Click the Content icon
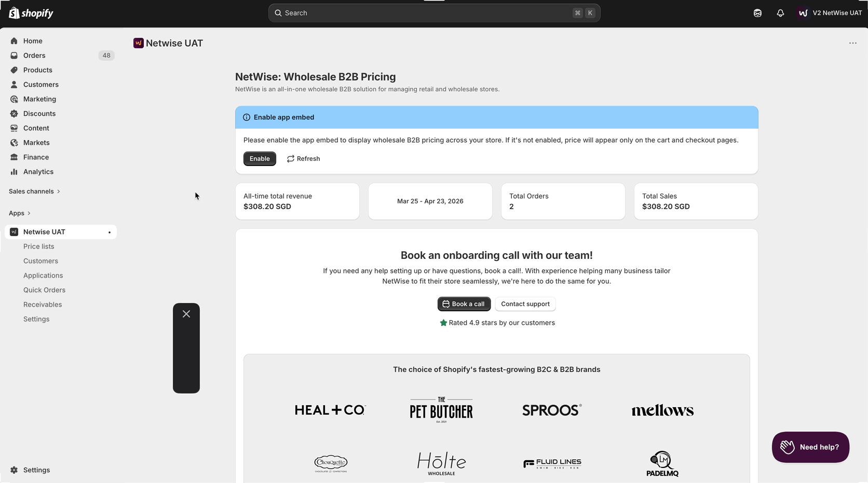Image resolution: width=868 pixels, height=483 pixels. click(14, 128)
